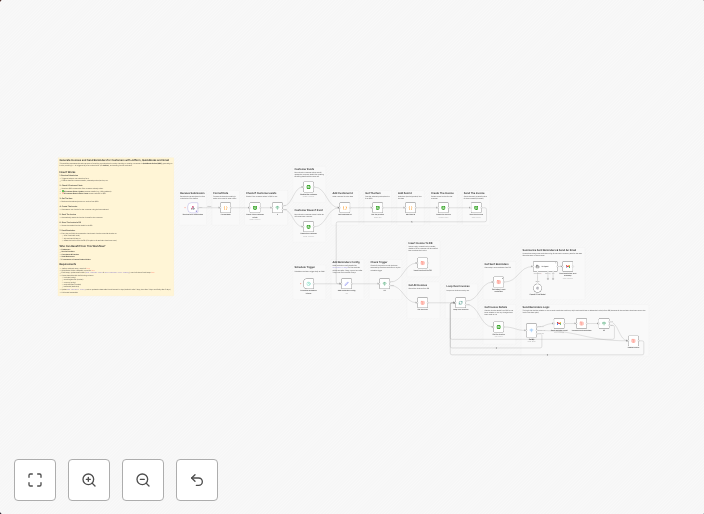The image size is (704, 514).
Task: Select the QuickBooks node under Send The Invoice
Action: coord(476,207)
